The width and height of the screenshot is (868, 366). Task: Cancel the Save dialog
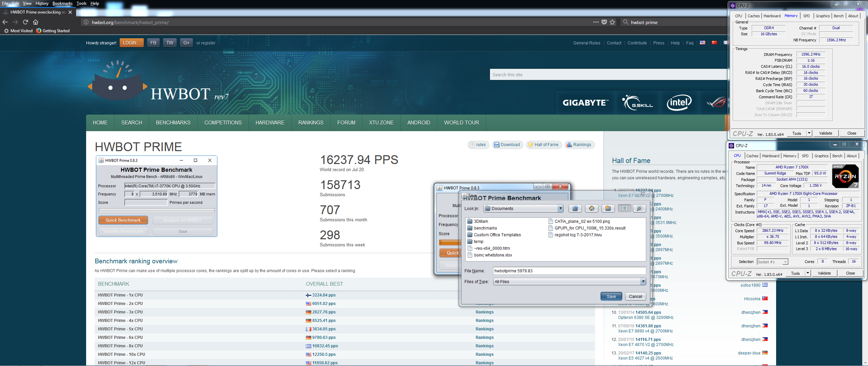click(x=635, y=296)
